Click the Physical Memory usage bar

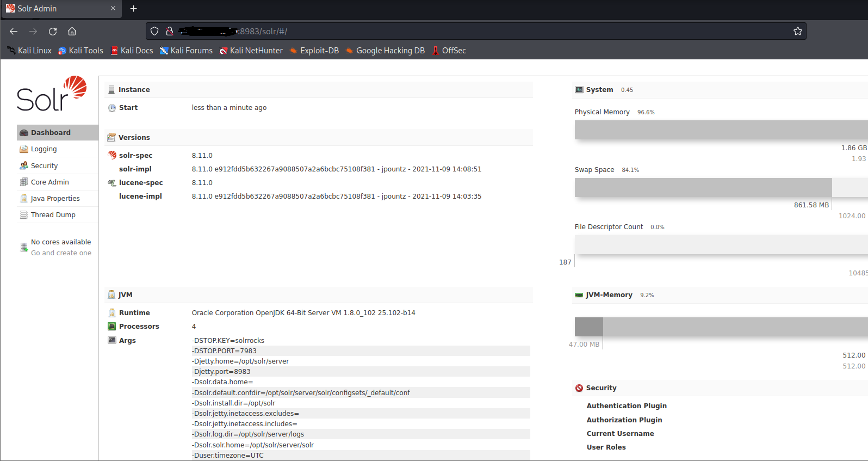tap(721, 130)
